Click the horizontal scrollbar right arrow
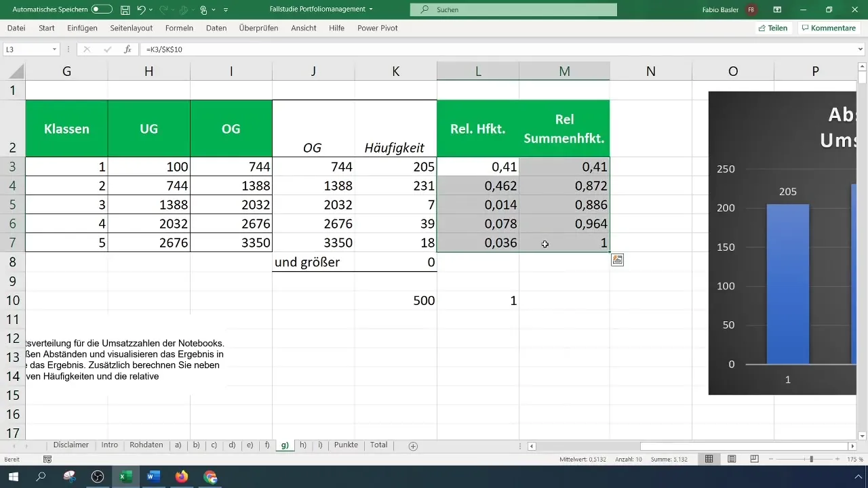Image resolution: width=868 pixels, height=488 pixels. [852, 446]
